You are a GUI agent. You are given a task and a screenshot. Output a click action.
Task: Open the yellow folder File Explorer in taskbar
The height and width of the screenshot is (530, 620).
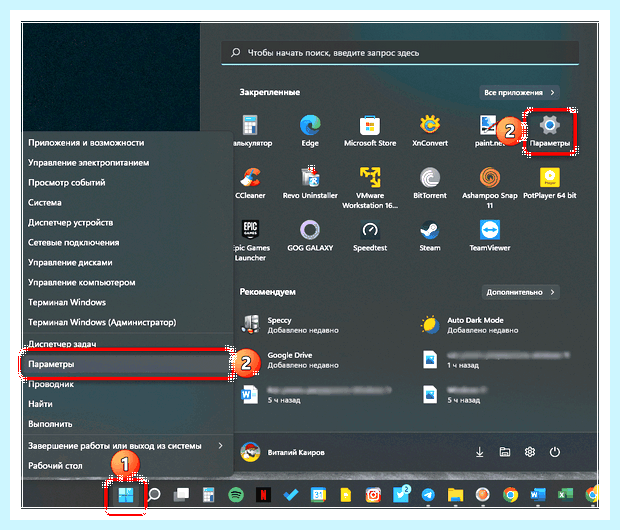(x=455, y=494)
